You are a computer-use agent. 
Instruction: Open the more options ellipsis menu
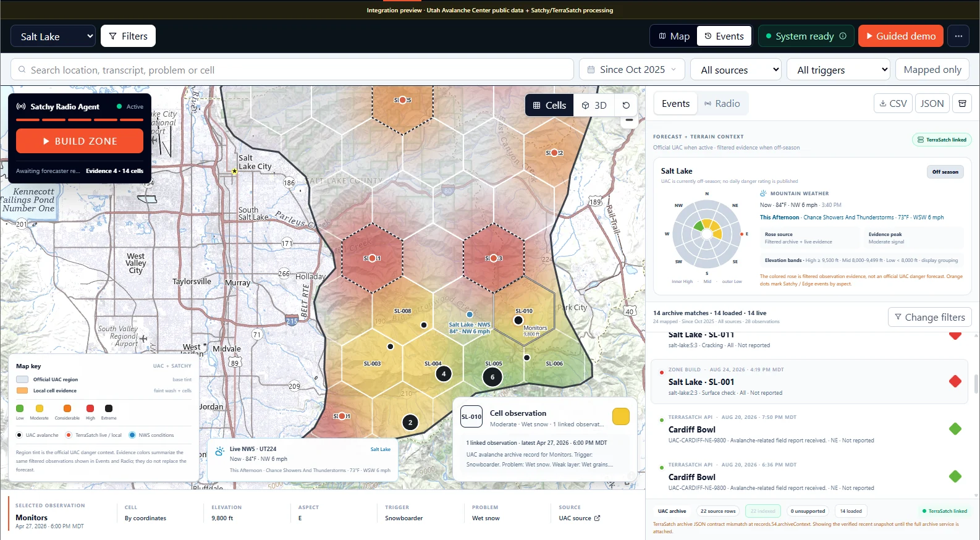click(x=958, y=36)
